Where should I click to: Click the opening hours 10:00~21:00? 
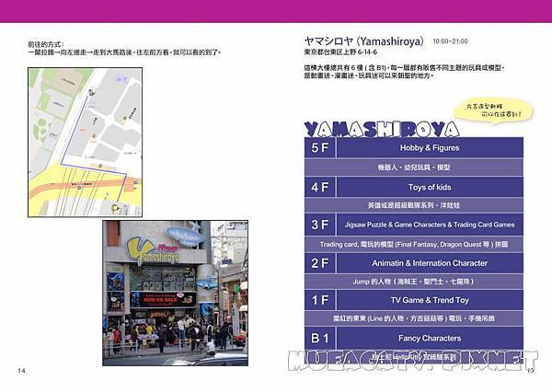point(450,41)
